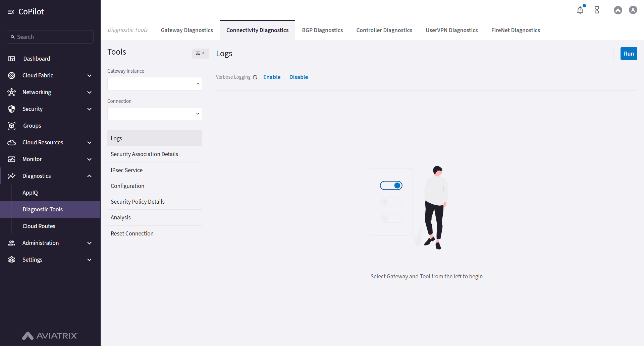Image resolution: width=644 pixels, height=346 pixels.
Task: Switch to Gateway Diagnostics tab
Action: (187, 30)
